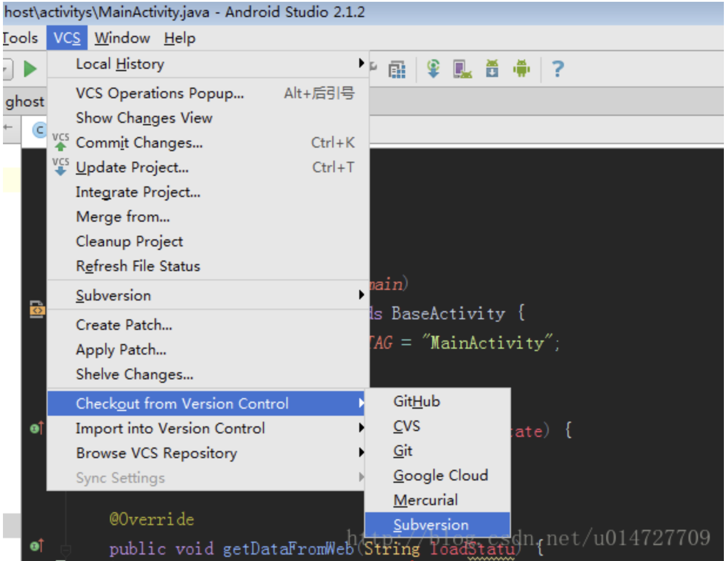This screenshot has height=561, width=728.
Task: Select Apply Patch...
Action: (x=208, y=349)
